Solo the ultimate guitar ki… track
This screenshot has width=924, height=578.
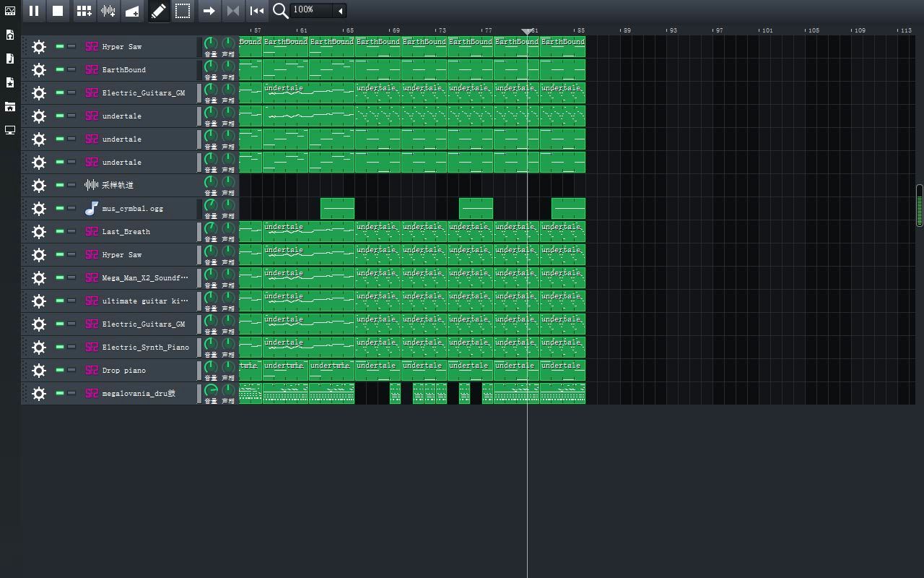71,301
